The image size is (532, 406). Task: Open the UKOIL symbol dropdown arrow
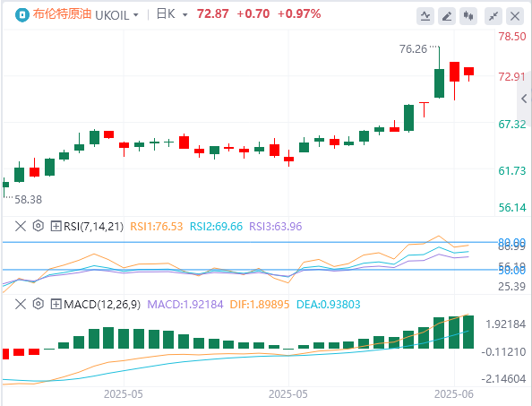pyautogui.click(x=136, y=15)
